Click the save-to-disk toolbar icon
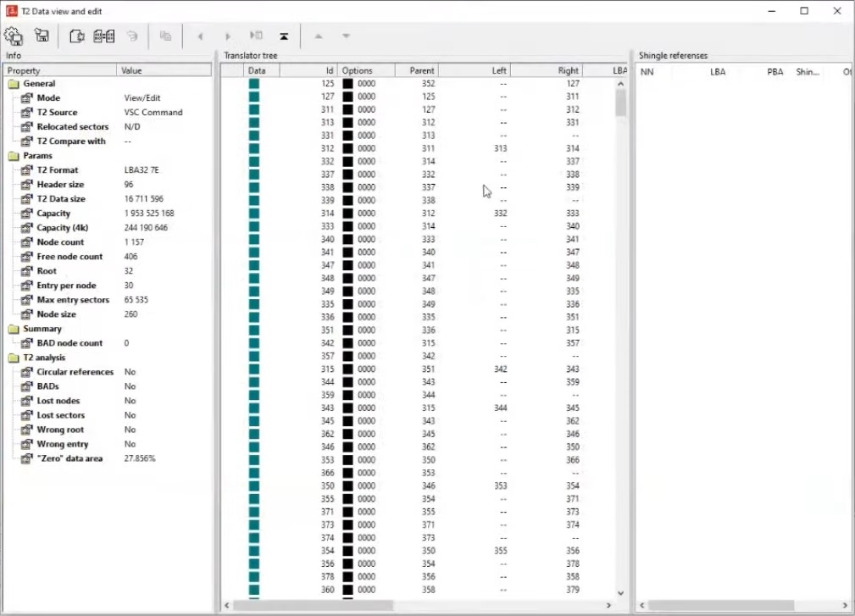Image resolution: width=855 pixels, height=616 pixels. 42,36
